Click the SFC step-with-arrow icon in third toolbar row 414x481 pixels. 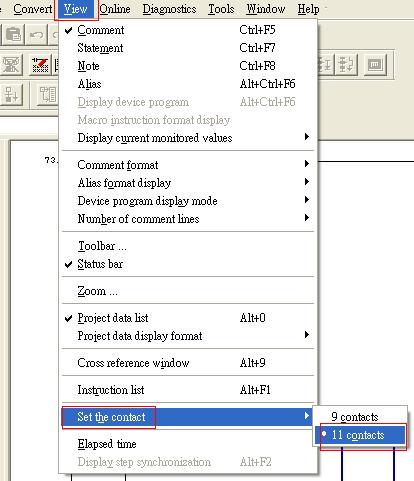(12, 95)
